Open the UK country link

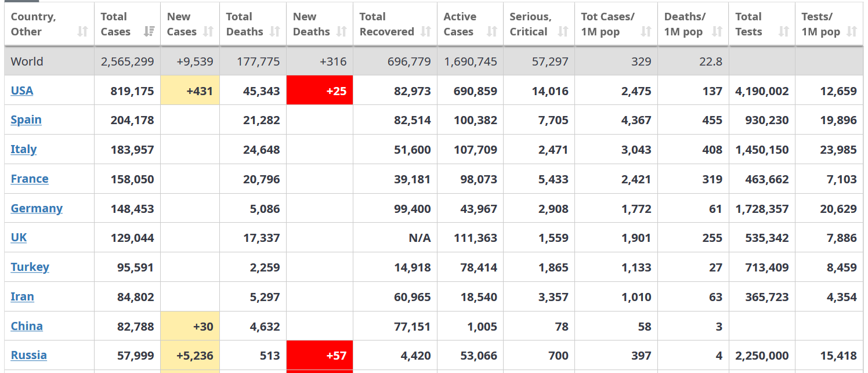(x=19, y=237)
